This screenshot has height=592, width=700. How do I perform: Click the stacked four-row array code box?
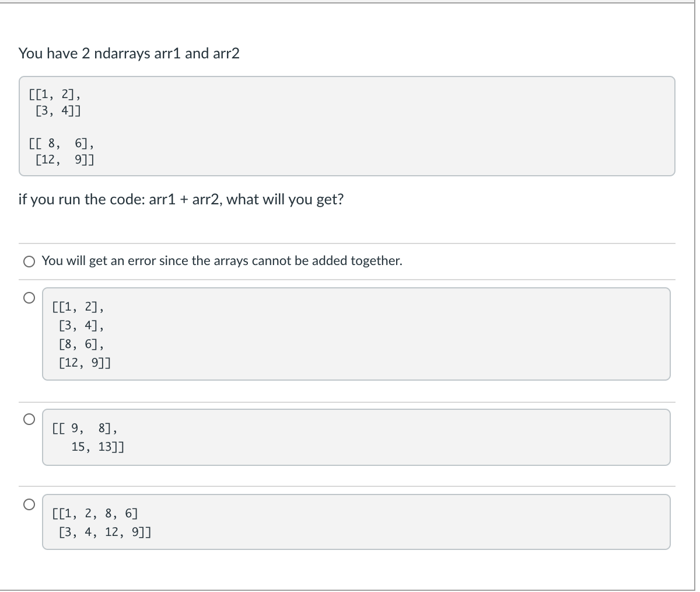[356, 334]
